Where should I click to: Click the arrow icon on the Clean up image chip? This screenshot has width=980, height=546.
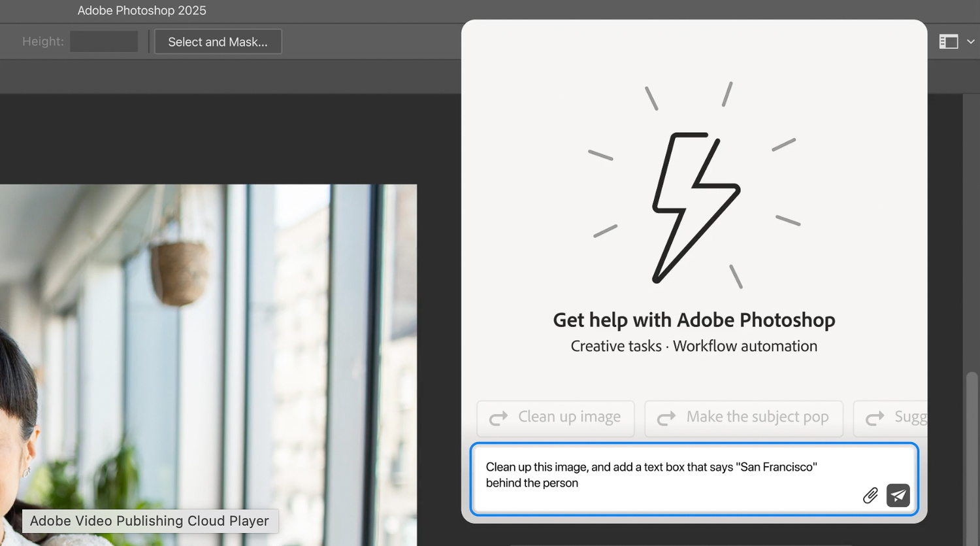(x=498, y=418)
